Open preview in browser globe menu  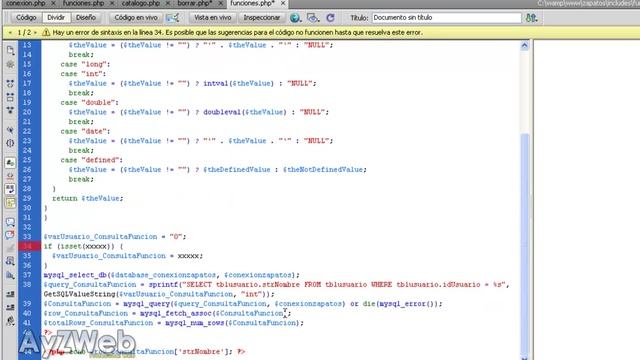point(295,18)
